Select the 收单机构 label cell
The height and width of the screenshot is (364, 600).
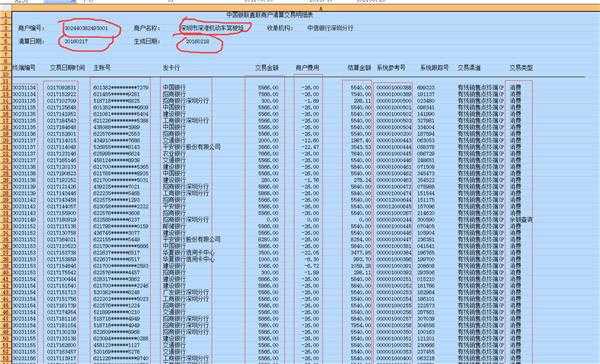[x=280, y=28]
